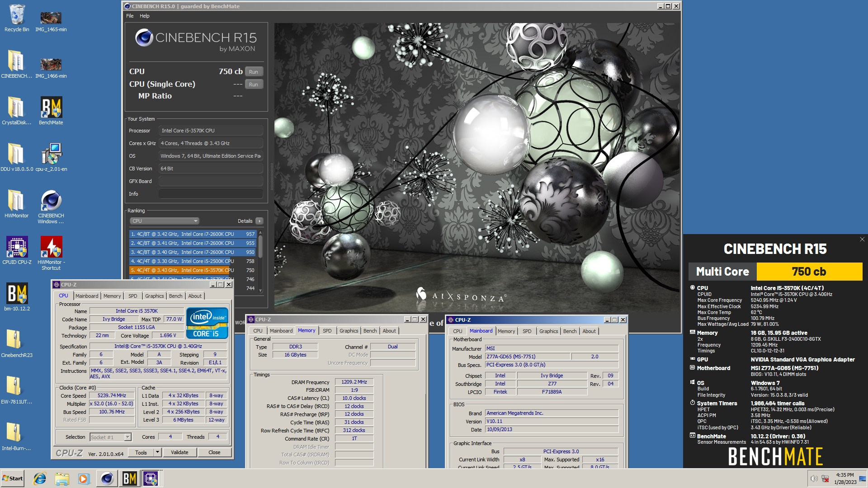Click the Validate button in CPU-Z
This screenshot has height=488, width=868.
[x=179, y=452]
